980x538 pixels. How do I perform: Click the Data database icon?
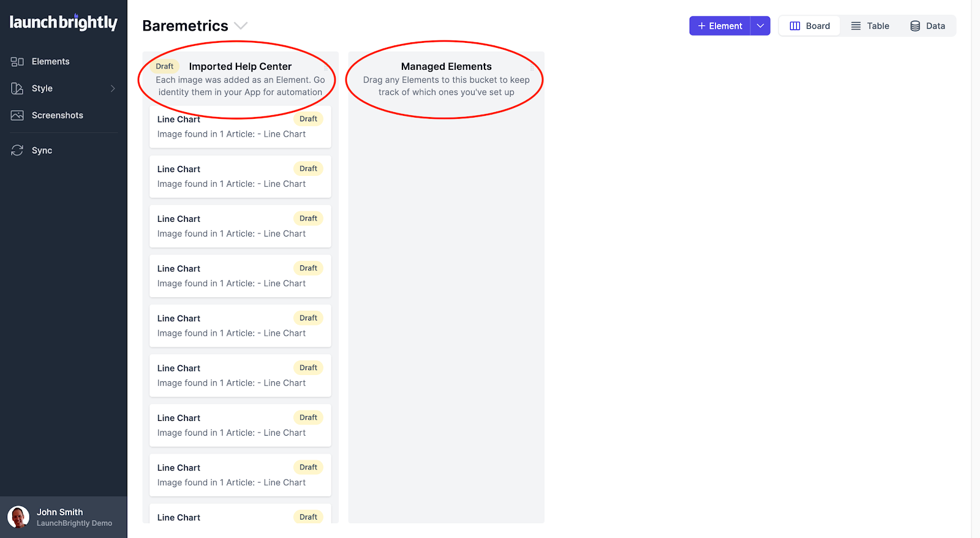click(915, 26)
